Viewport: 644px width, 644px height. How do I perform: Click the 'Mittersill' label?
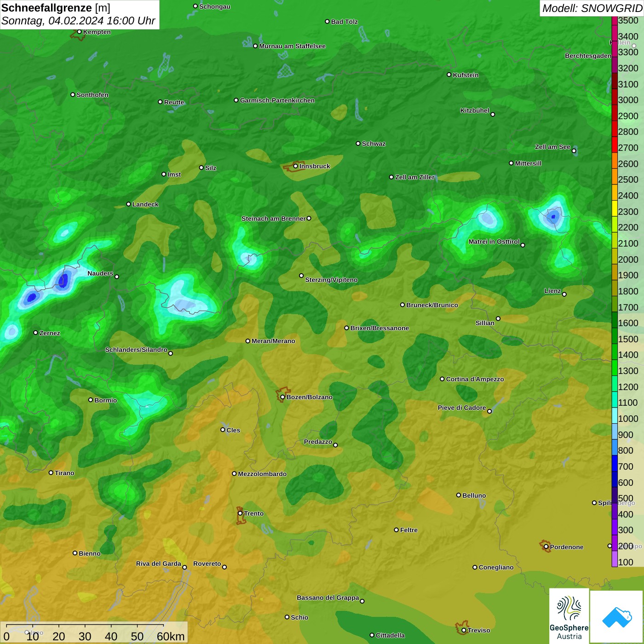(x=528, y=163)
